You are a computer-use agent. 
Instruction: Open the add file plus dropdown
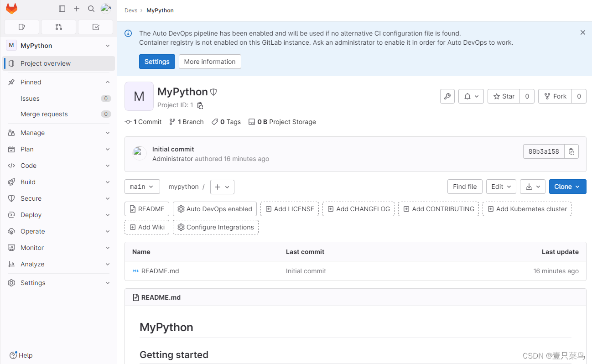click(223, 187)
